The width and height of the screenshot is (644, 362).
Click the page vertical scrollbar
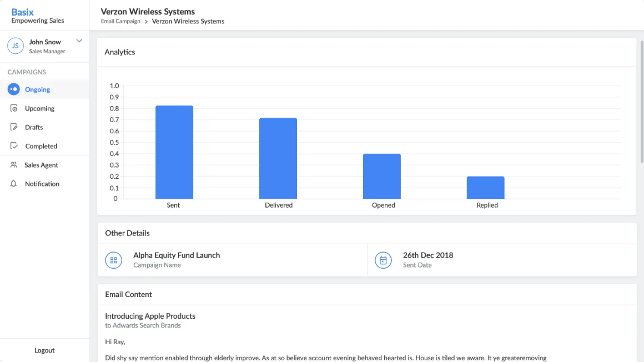tap(642, 102)
